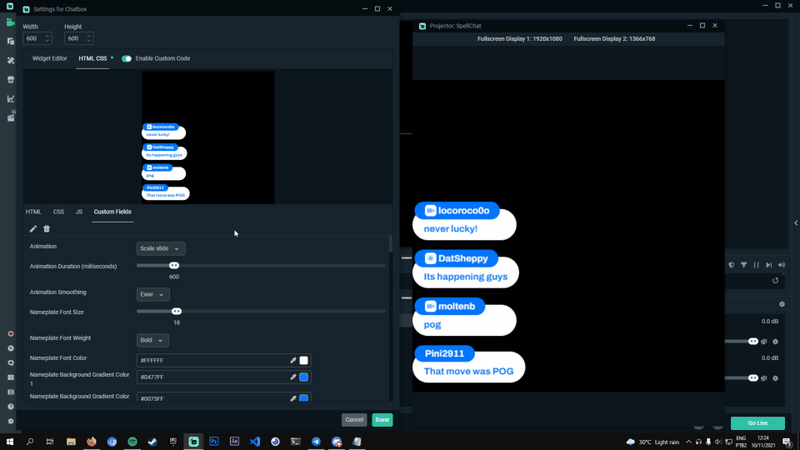Open the Nameplate Font Weight Bold dropdown
Screen dimensions: 800x450
153,340
